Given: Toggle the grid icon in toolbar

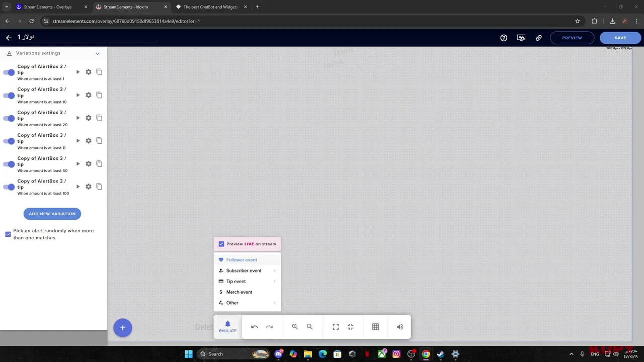Looking at the screenshot, I should pos(375,327).
